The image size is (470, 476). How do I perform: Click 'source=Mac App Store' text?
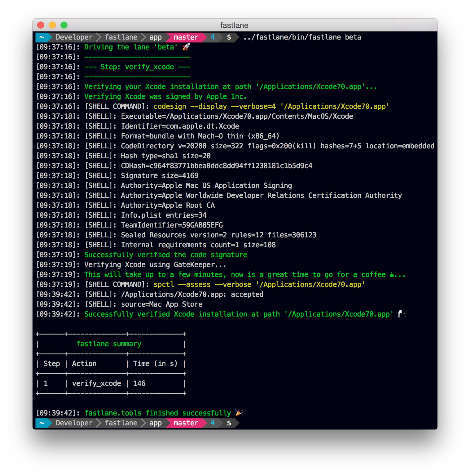click(x=162, y=304)
